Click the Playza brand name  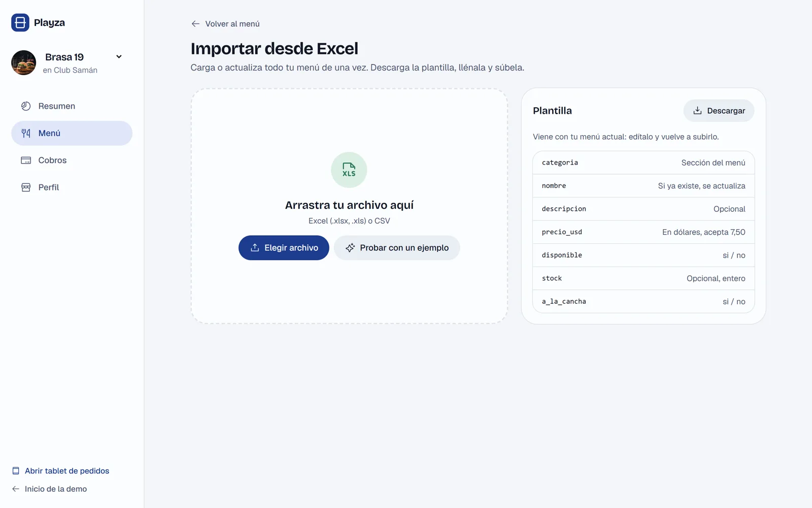click(x=49, y=23)
